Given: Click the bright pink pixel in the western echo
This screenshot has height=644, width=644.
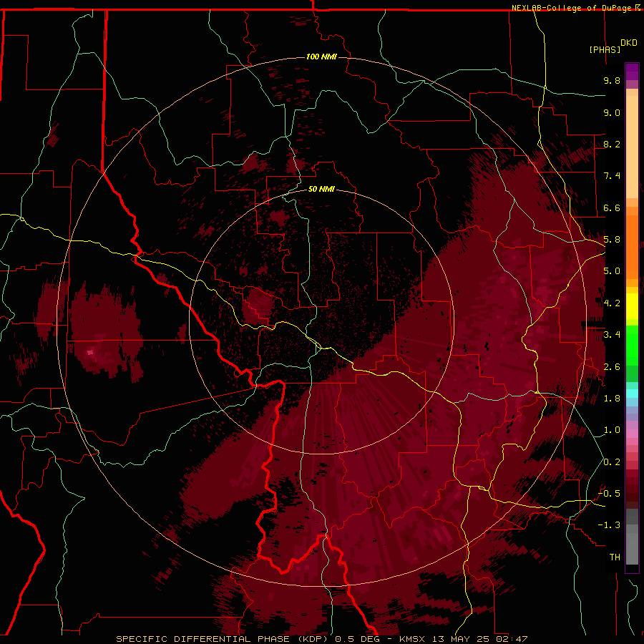Looking at the screenshot, I should click(x=90, y=352).
